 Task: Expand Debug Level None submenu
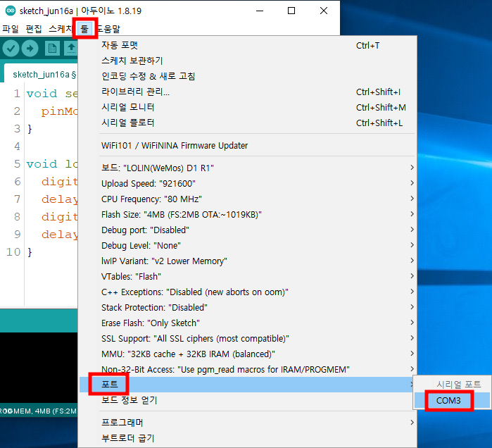pos(247,246)
